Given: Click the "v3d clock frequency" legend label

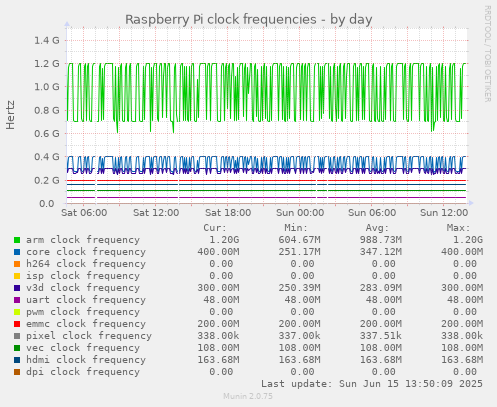Looking at the screenshot, I should pos(83,288).
